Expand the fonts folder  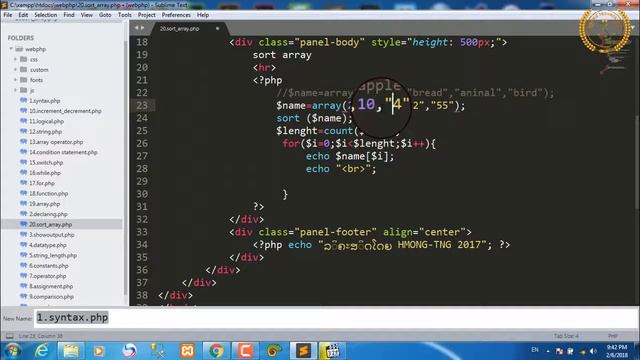16,80
